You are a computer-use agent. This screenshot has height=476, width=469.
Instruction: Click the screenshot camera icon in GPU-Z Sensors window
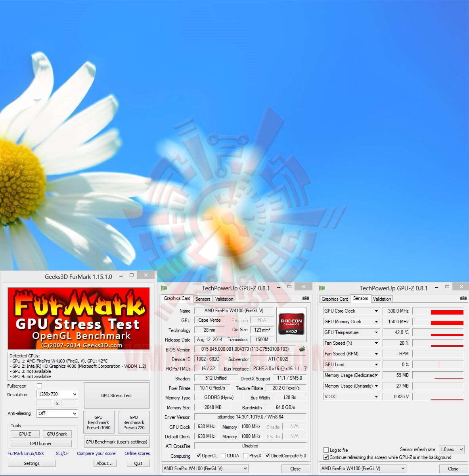(463, 298)
